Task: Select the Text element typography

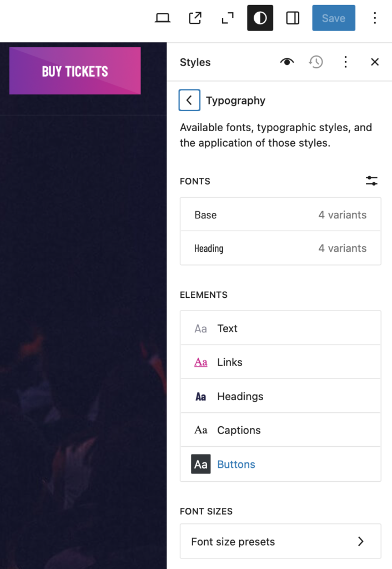Action: point(280,328)
